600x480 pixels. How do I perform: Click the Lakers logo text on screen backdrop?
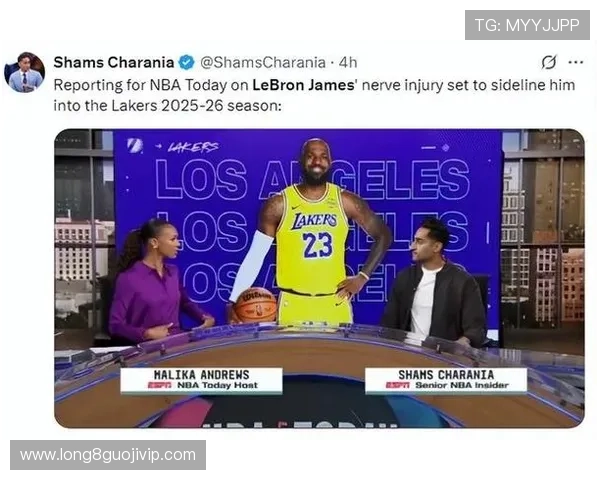[193, 147]
